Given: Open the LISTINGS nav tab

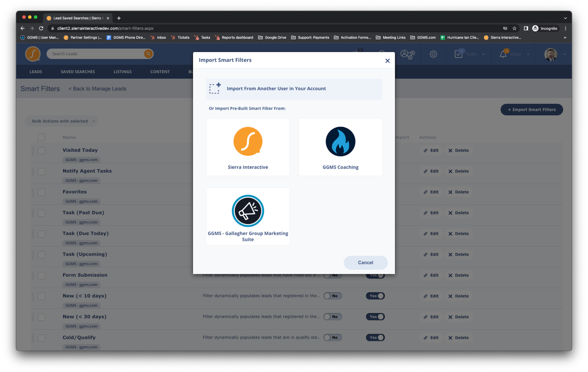Looking at the screenshot, I should tap(123, 72).
